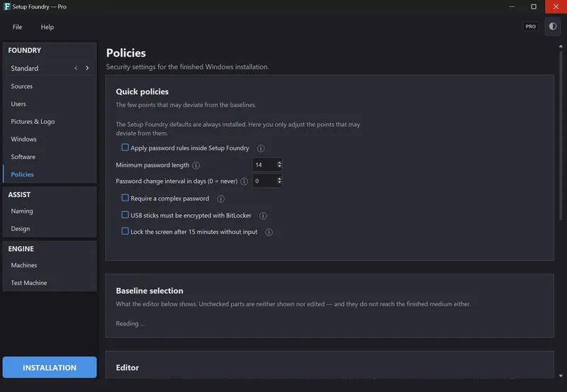
Task: Show info for USB sticks BitLocker option
Action: coord(263,215)
